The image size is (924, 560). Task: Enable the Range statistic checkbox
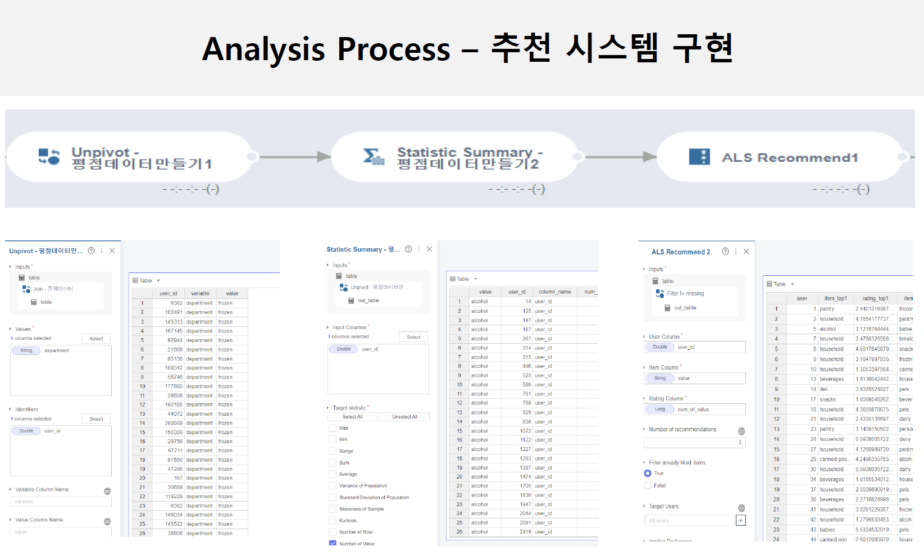pyautogui.click(x=333, y=451)
